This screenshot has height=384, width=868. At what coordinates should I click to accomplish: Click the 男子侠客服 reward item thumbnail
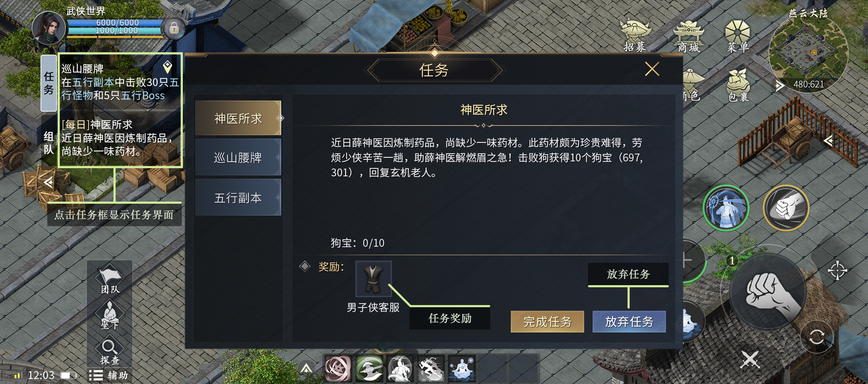(x=374, y=279)
